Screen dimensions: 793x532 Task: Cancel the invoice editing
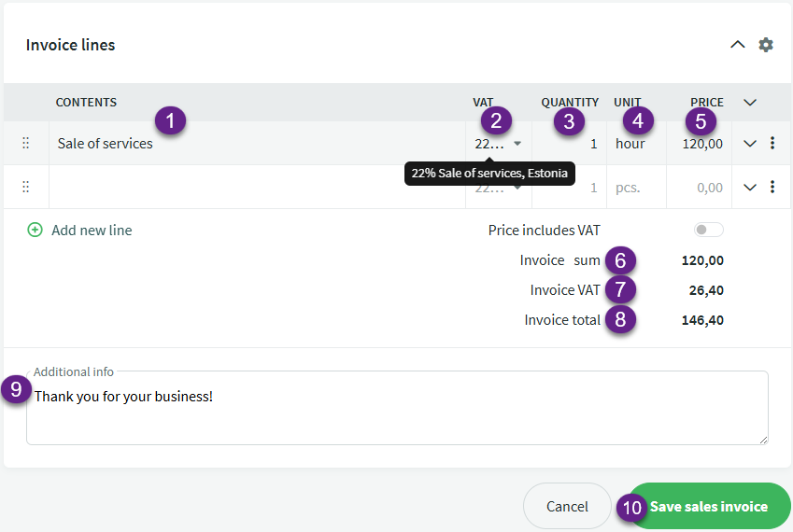[x=567, y=506]
